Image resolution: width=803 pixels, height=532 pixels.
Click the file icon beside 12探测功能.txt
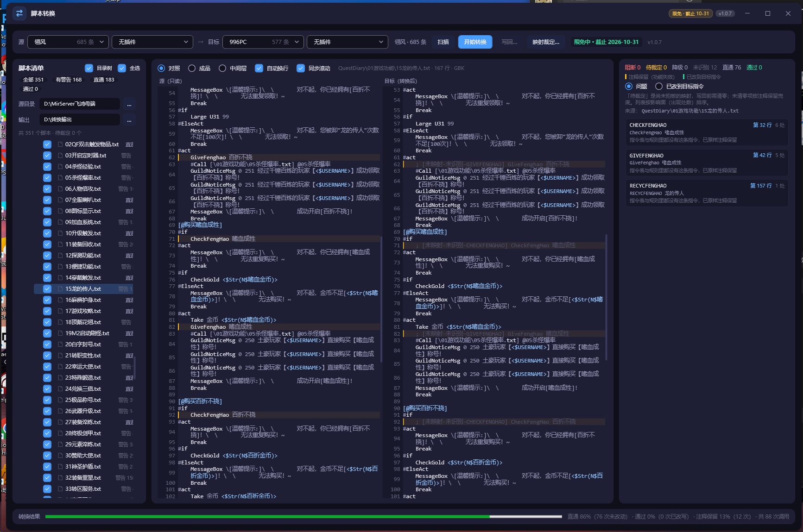pyautogui.click(x=60, y=256)
